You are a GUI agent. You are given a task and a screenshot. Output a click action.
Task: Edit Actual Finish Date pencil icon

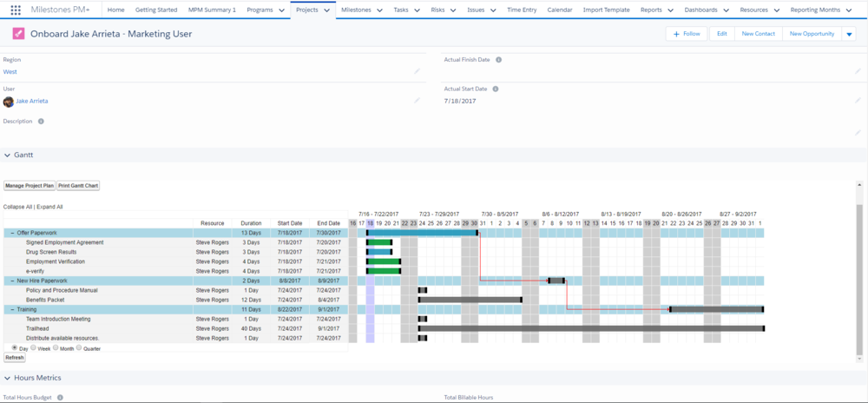click(858, 71)
